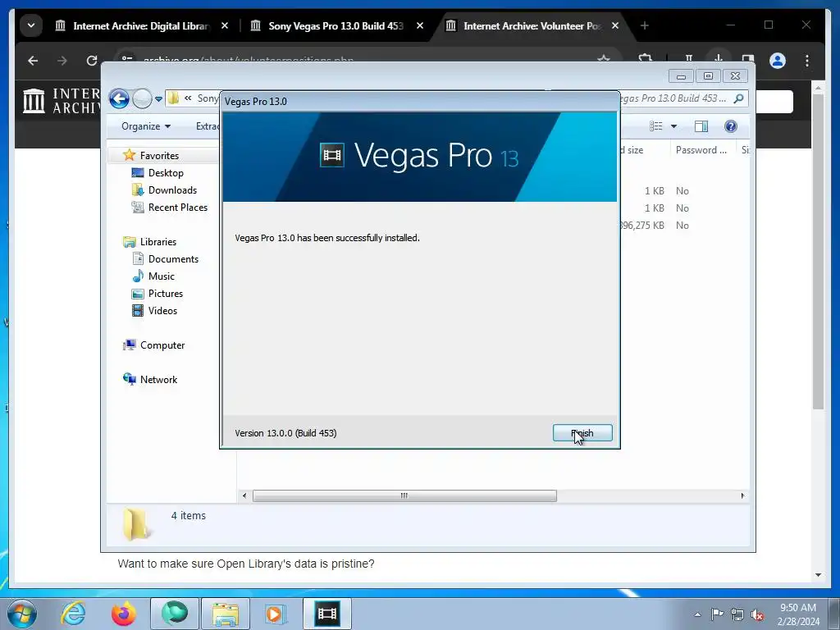840x630 pixels.
Task: Open Windows Explorer from the taskbar
Action: (225, 614)
